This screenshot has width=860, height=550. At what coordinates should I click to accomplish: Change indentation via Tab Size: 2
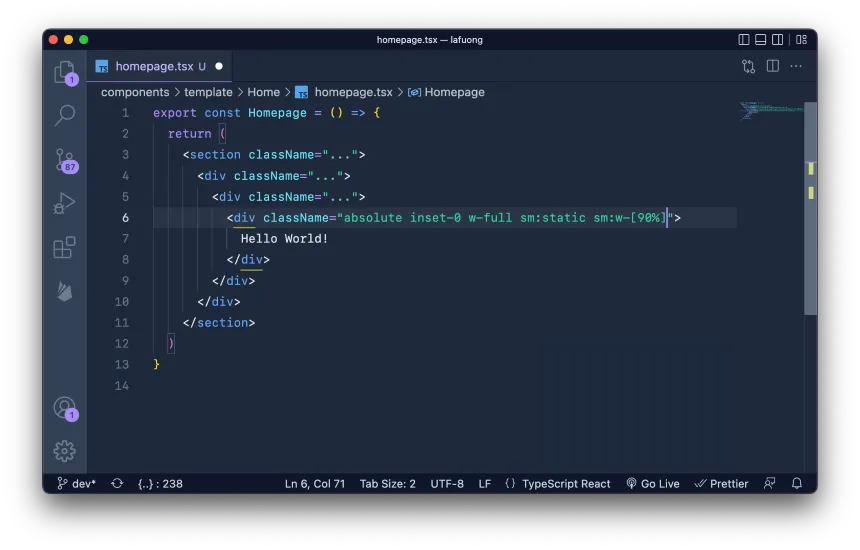[x=388, y=484]
